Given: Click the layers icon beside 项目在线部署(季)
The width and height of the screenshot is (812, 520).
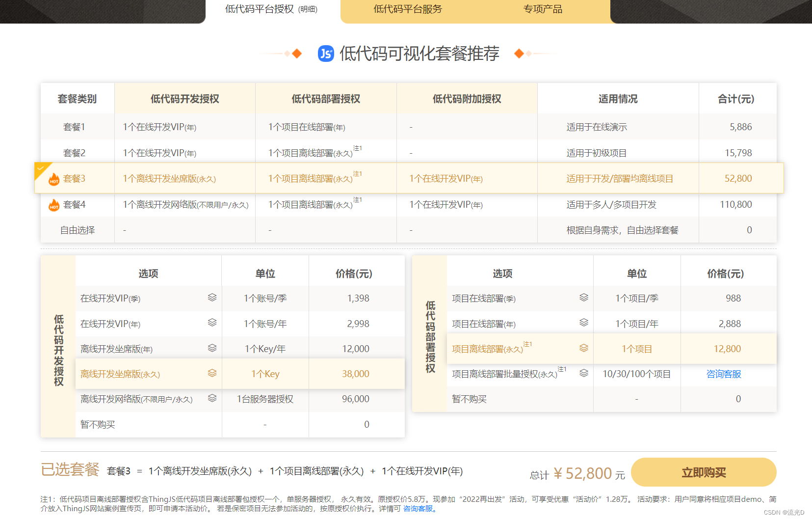Looking at the screenshot, I should click(x=584, y=298).
